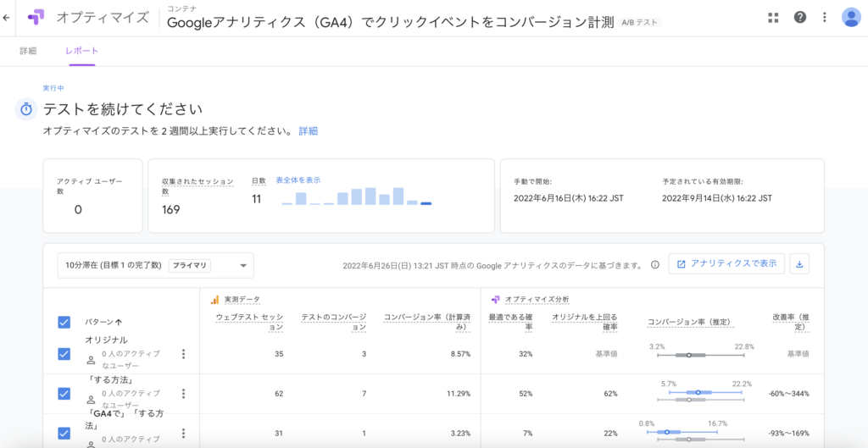Viewport: 868px width, 448px height.
Task: Click the オリジナル conversion rate range bar
Action: 701,355
